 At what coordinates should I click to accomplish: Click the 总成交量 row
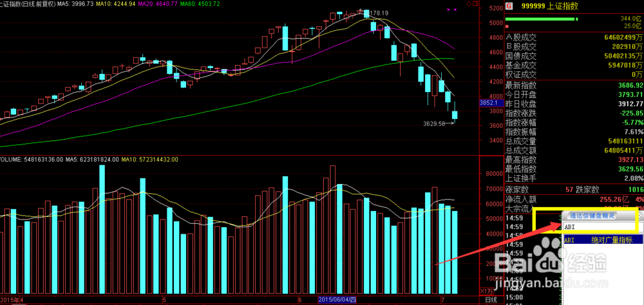pyautogui.click(x=574, y=142)
